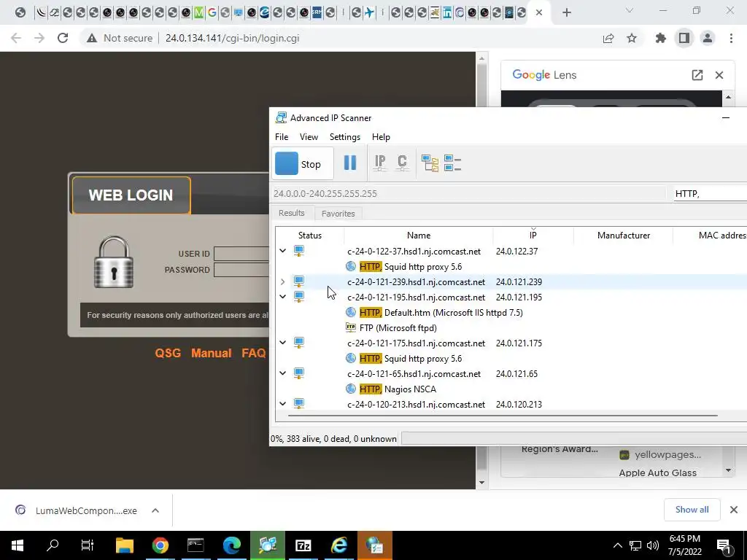Click globe icon of Default.htm IIS httpd entry

(x=351, y=312)
